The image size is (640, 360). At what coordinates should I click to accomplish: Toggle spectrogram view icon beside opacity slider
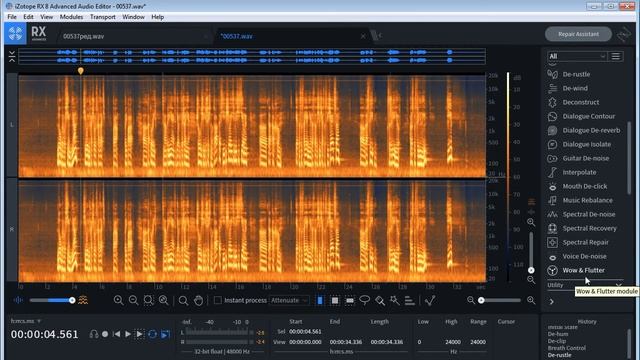[83, 300]
